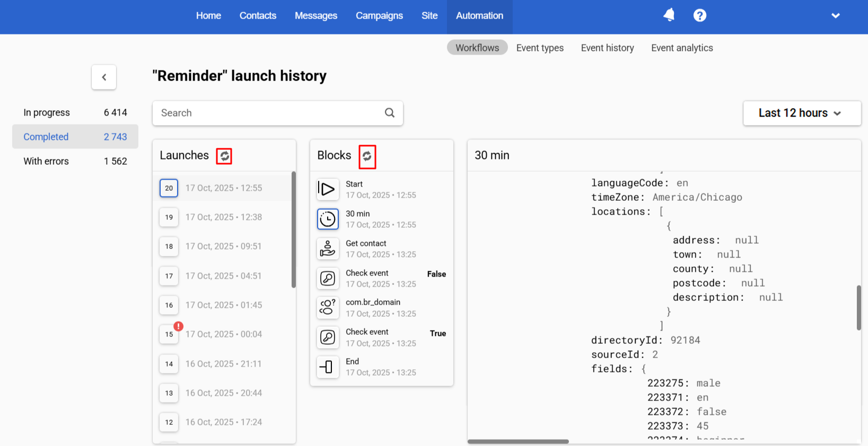Select the Check event block marked False
The height and width of the screenshot is (446, 868).
(x=328, y=278)
